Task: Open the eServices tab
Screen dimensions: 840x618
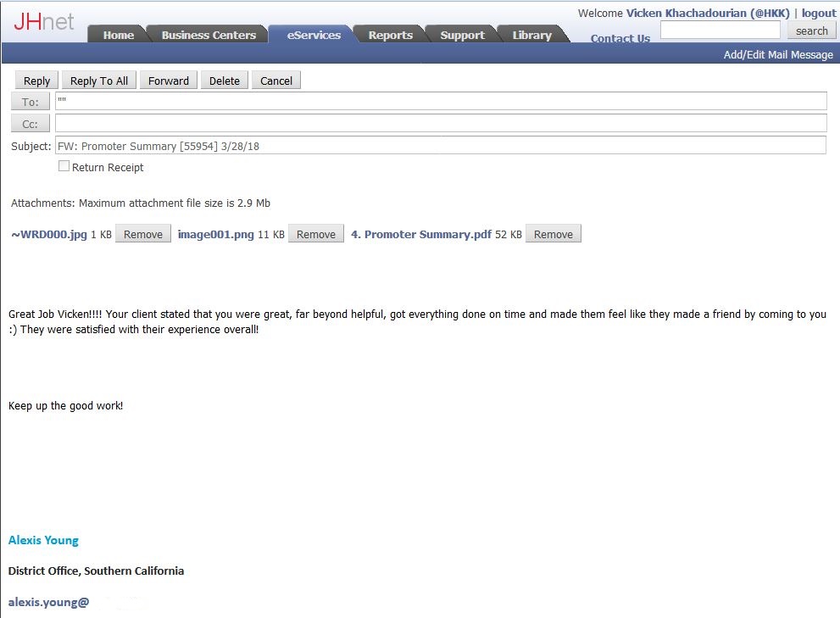Action: point(314,35)
